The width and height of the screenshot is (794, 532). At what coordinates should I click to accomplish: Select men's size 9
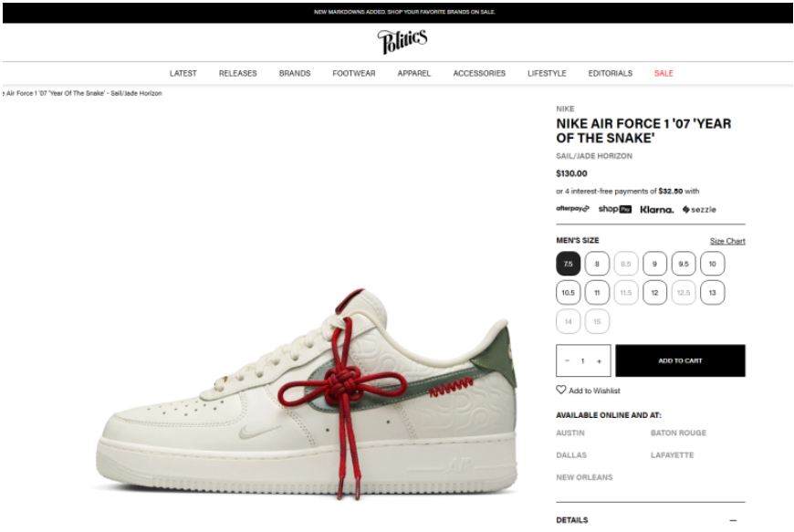654,264
